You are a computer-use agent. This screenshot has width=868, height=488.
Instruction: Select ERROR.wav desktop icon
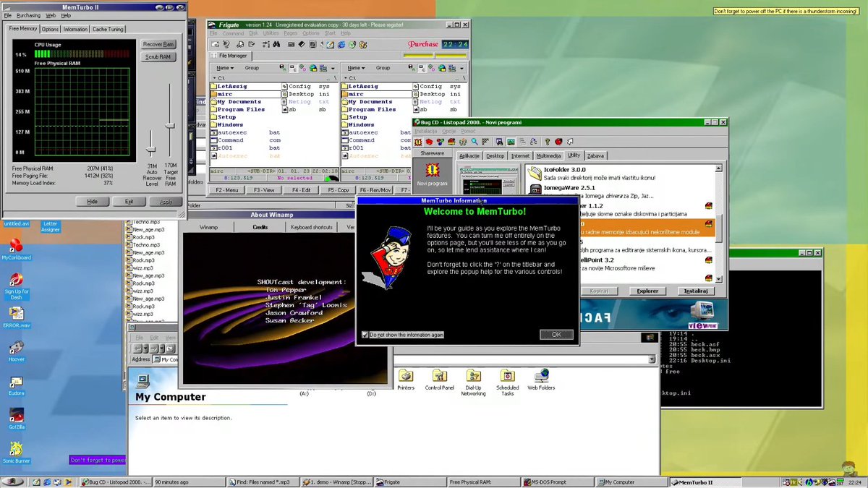pyautogui.click(x=16, y=314)
